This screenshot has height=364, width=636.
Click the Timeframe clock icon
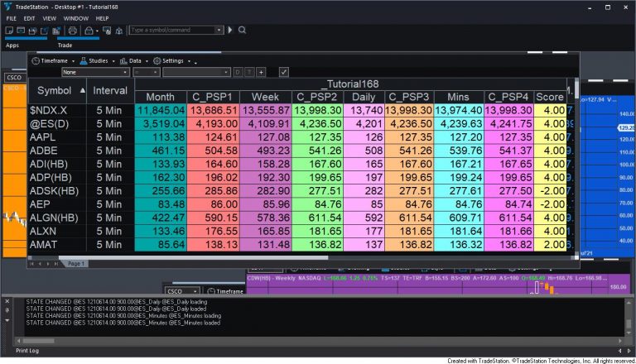coord(36,60)
